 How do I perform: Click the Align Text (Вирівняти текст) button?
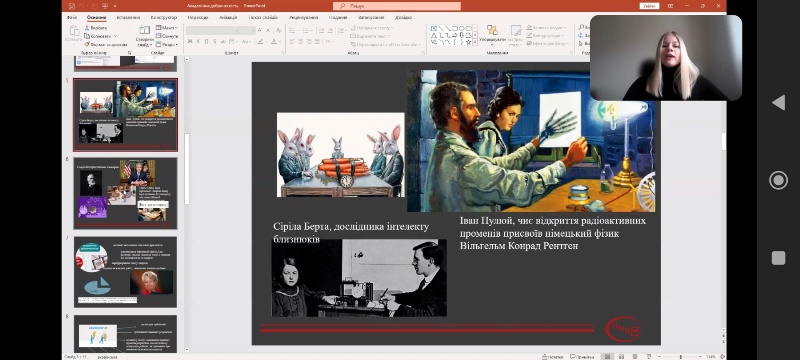coord(370,36)
